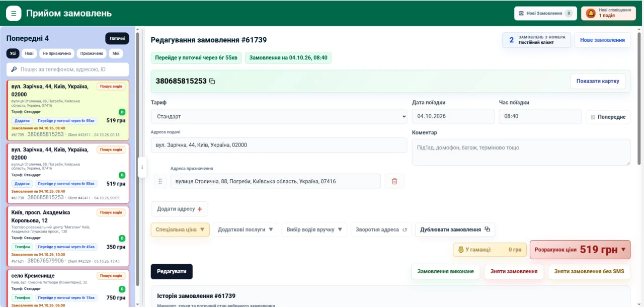Click the Зняти замовлення button

[514, 271]
